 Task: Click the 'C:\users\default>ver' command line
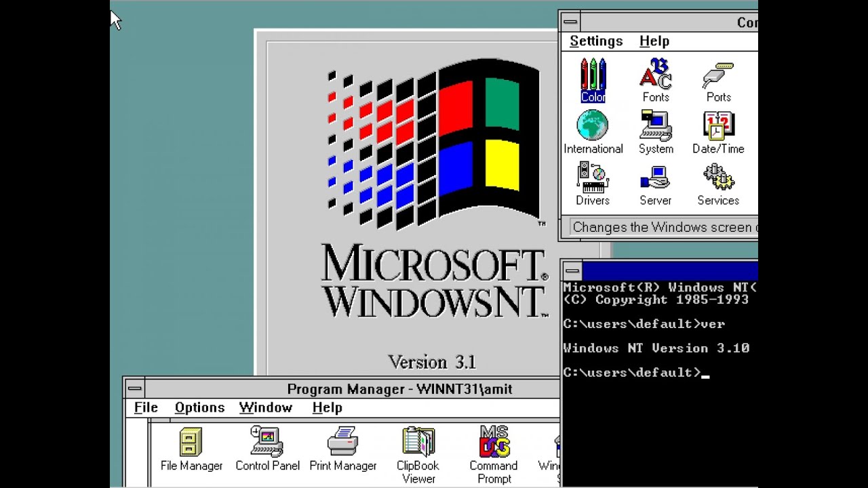644,324
